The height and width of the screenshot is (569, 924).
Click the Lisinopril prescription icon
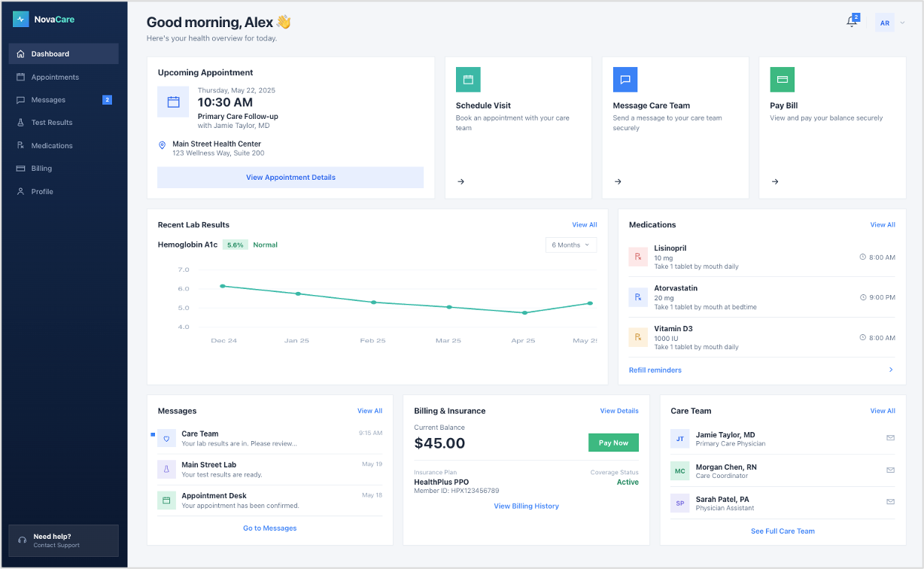(x=638, y=257)
